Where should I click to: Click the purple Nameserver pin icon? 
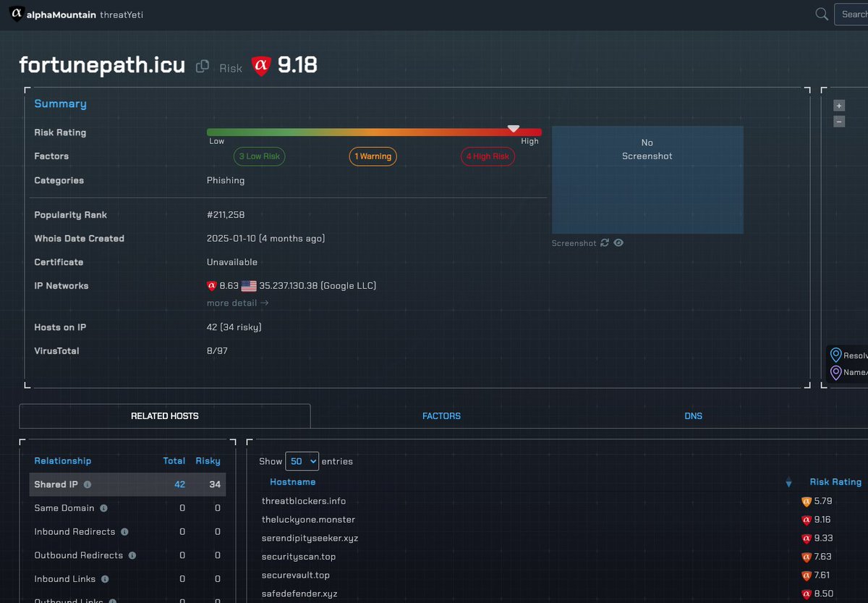tap(836, 372)
